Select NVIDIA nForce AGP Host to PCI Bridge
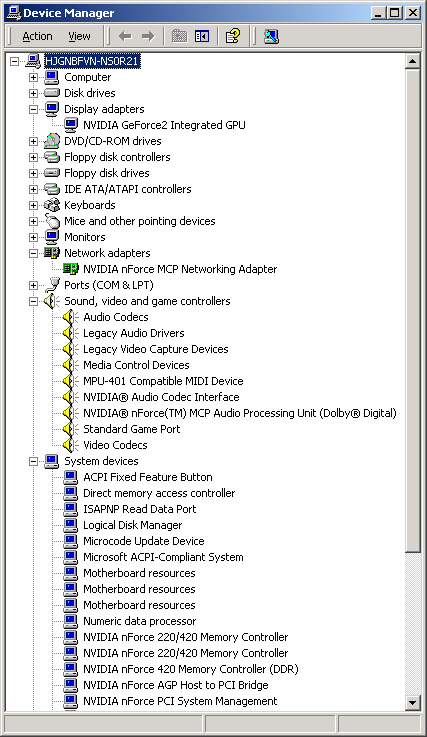The width and height of the screenshot is (427, 737). (x=175, y=685)
